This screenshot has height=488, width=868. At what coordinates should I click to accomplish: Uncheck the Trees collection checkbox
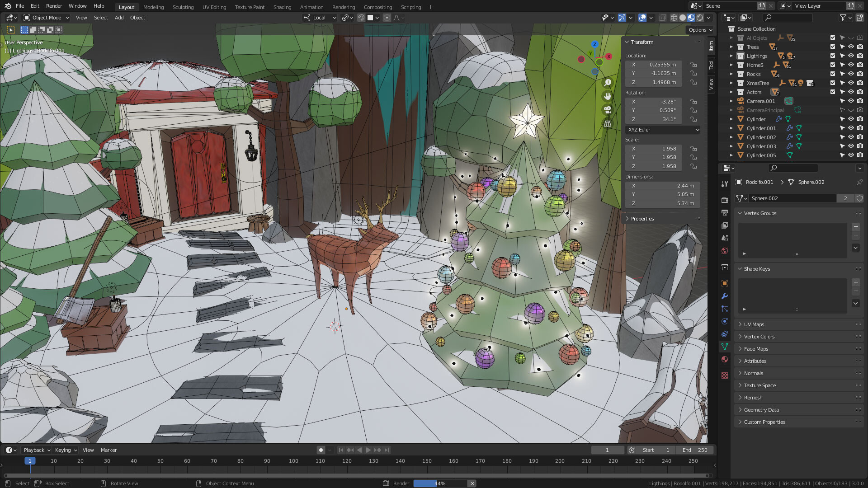point(832,47)
